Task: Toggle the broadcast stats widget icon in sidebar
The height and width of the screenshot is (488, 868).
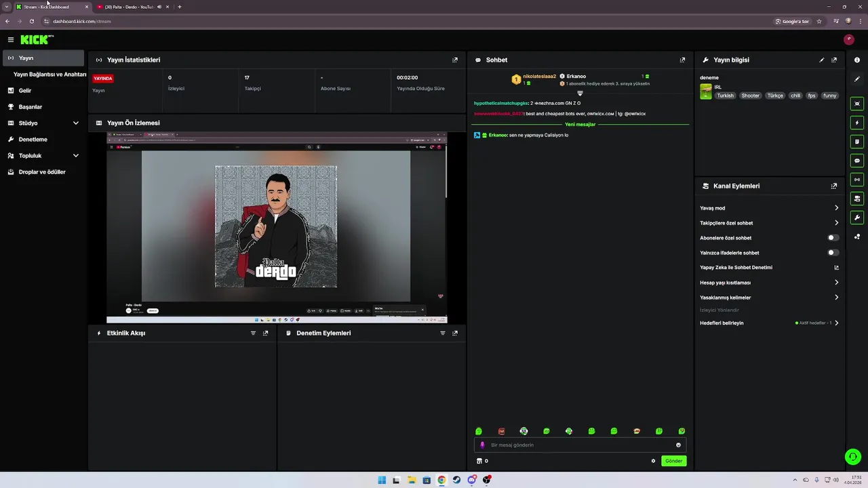Action: coord(857,180)
